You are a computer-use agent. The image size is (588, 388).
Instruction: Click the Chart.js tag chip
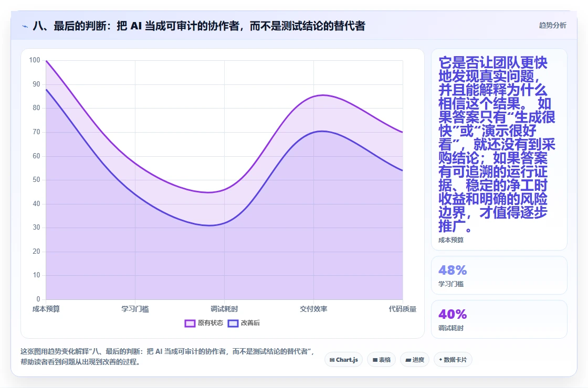(343, 360)
